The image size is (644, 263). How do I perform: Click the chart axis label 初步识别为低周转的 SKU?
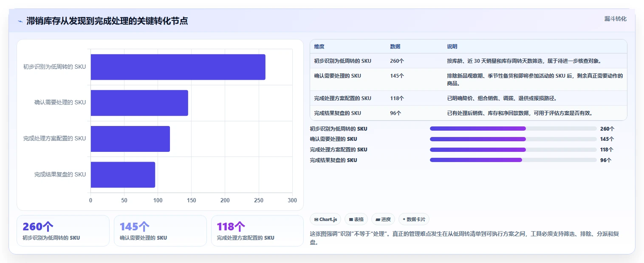pyautogui.click(x=54, y=67)
